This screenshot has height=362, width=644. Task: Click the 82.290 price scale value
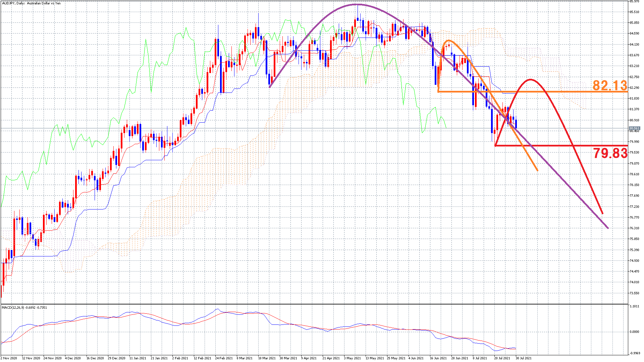pos(634,88)
